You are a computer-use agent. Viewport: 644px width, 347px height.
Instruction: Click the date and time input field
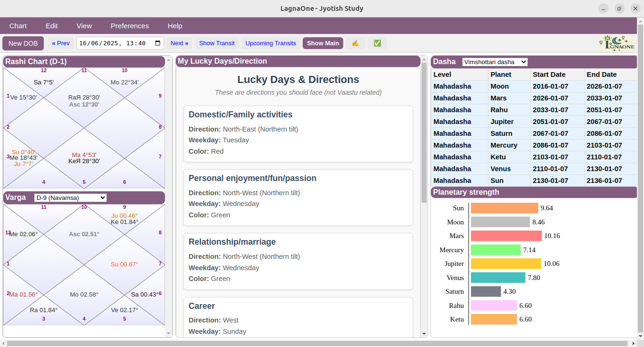120,43
